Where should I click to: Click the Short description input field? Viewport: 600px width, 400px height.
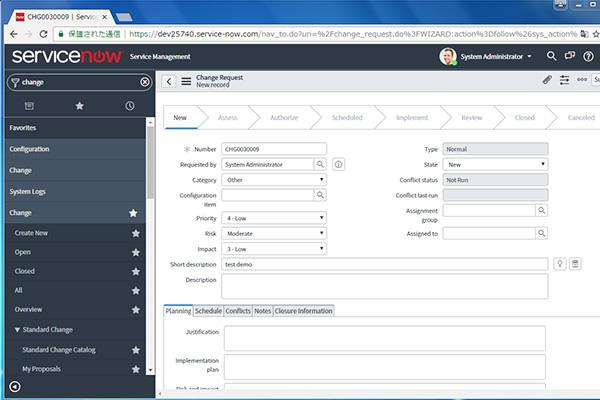pos(385,264)
